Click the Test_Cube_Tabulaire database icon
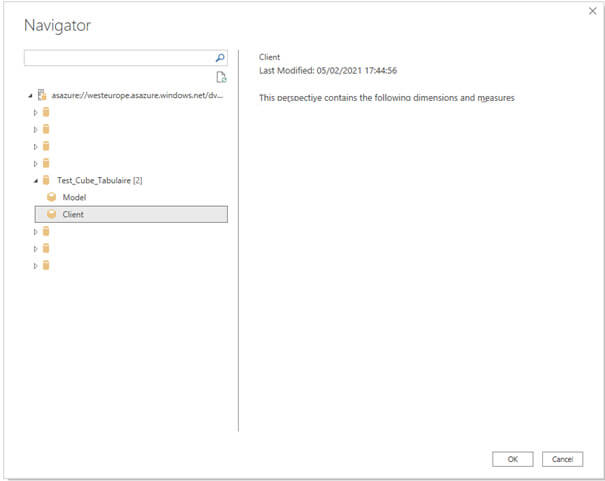 [46, 180]
